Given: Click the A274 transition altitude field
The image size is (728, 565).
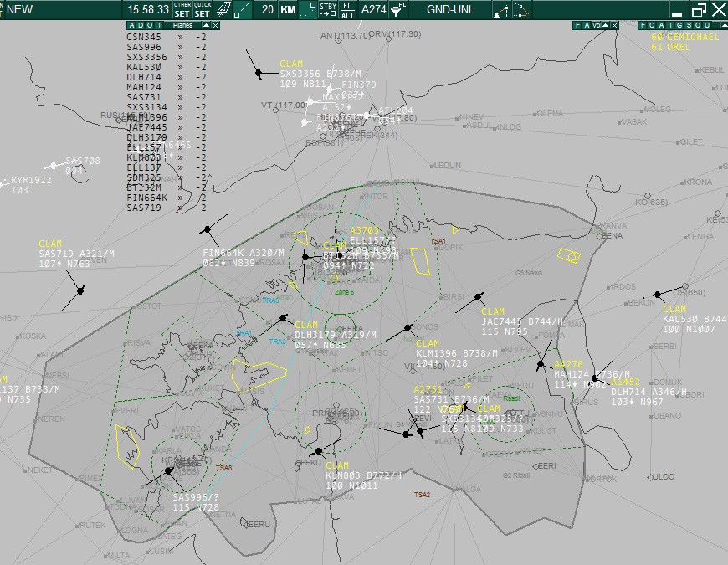Looking at the screenshot, I should click(x=373, y=10).
